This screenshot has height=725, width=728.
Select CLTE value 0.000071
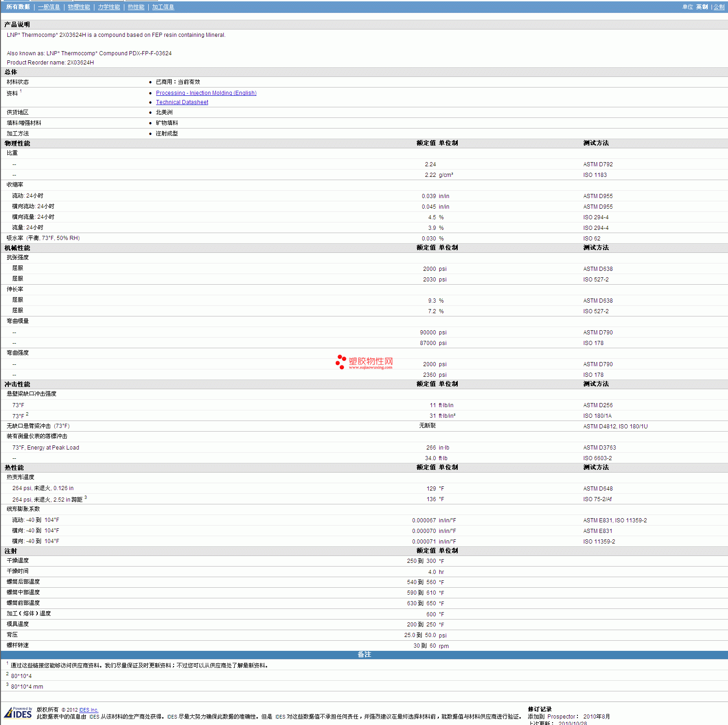[424, 542]
